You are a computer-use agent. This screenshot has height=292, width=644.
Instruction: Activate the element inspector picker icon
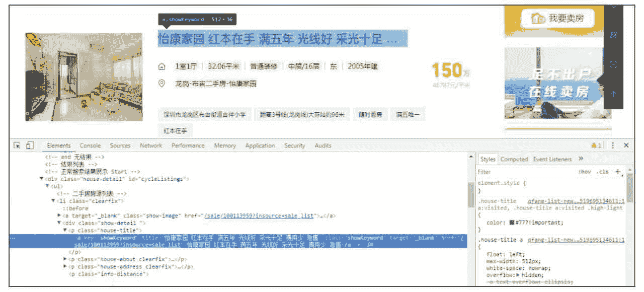click(17, 145)
